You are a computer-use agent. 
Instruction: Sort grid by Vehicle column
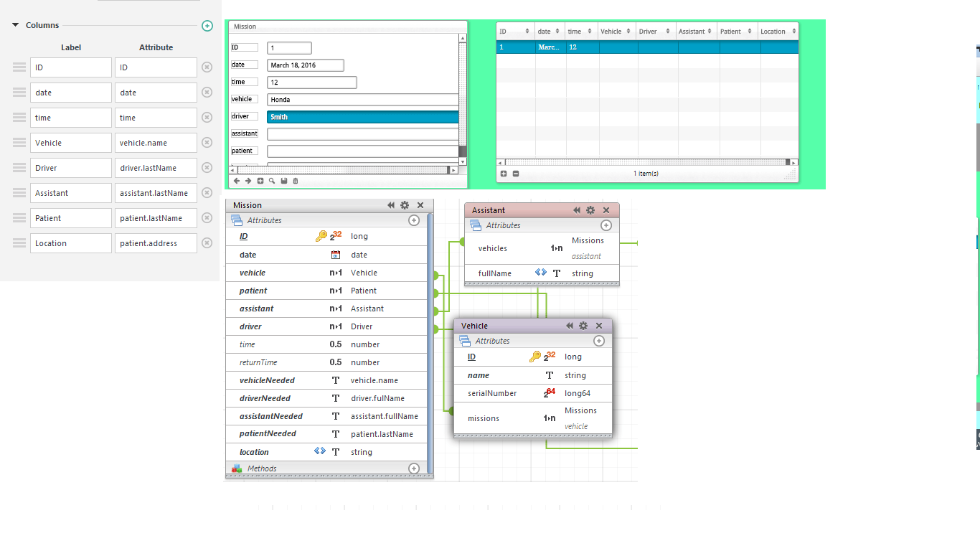(617, 31)
